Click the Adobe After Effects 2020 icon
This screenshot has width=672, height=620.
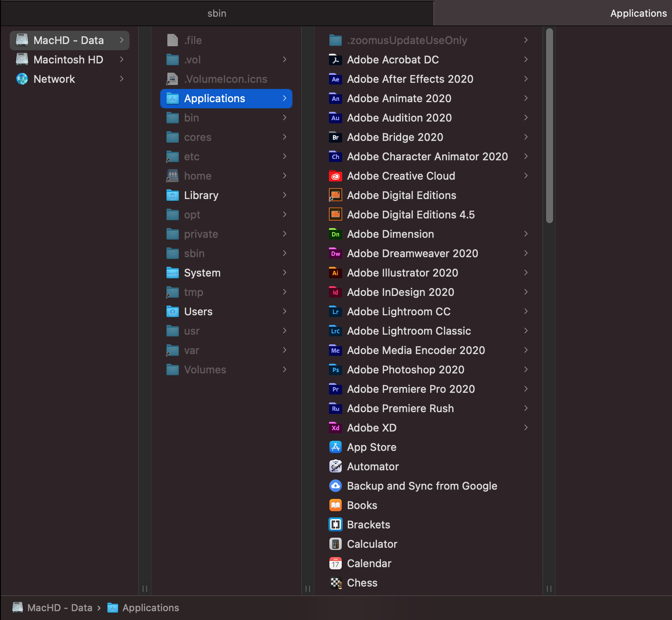pyautogui.click(x=336, y=79)
